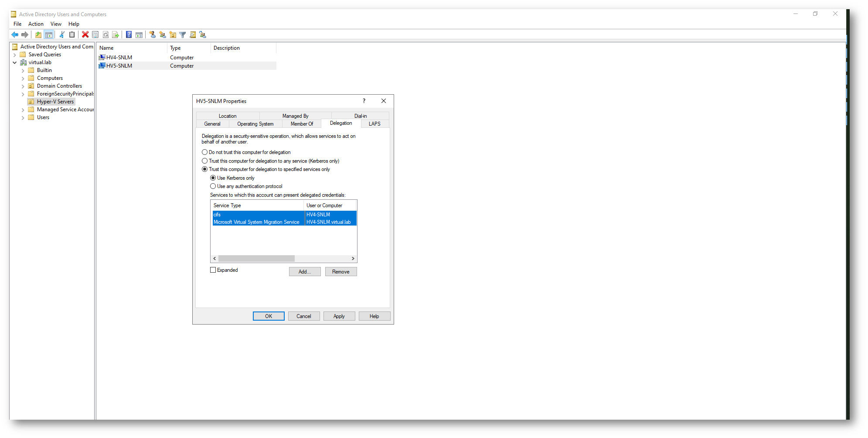Screen dimensions: 868x438
Task: Expand the Saved Queries node
Action: click(x=15, y=55)
